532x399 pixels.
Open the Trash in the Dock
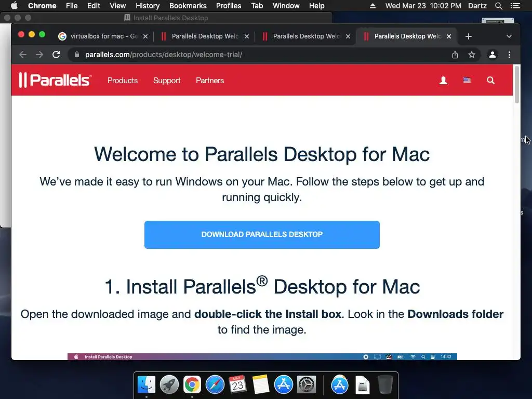pyautogui.click(x=385, y=385)
